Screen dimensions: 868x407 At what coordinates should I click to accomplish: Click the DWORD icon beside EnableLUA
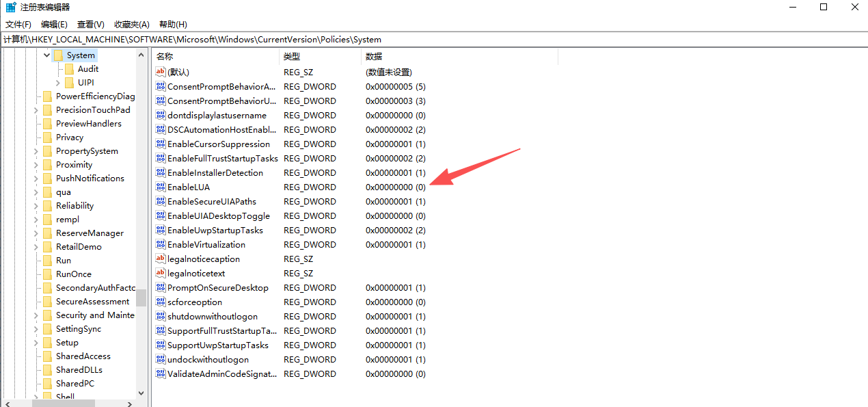[161, 187]
